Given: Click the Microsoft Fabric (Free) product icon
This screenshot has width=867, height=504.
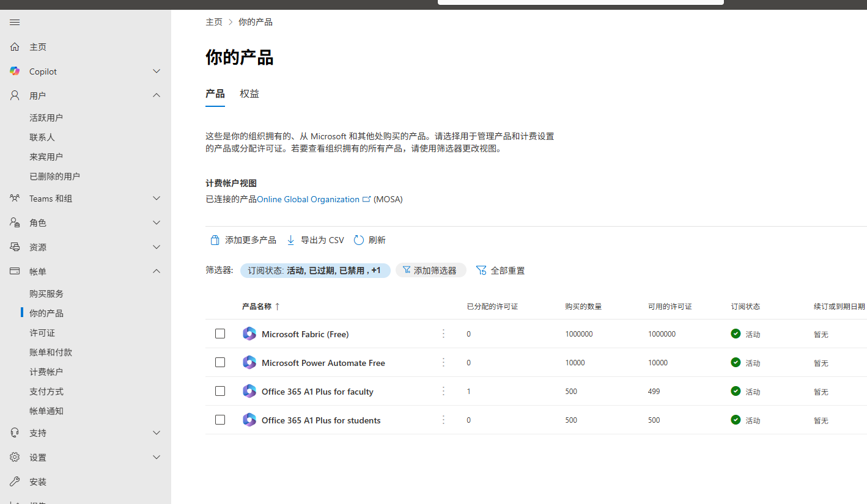Looking at the screenshot, I should click(x=249, y=334).
